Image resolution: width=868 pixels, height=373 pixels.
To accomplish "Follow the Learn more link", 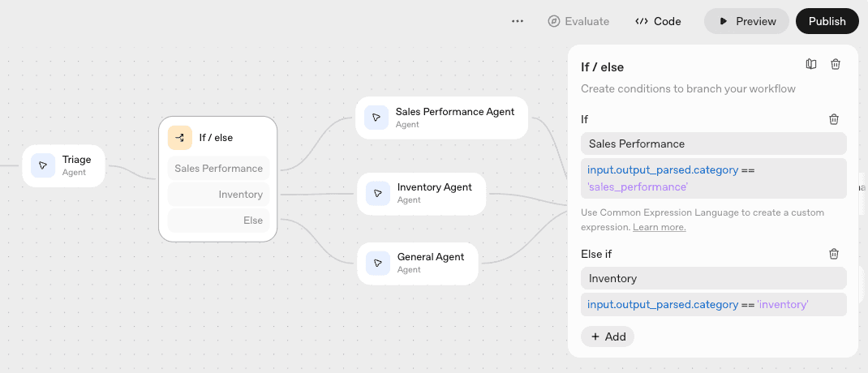I will click(659, 227).
